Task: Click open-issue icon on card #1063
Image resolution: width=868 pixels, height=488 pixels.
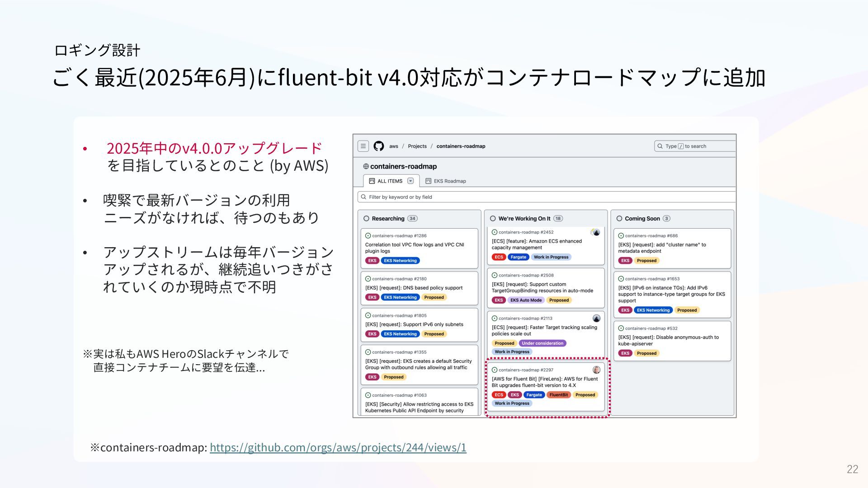Action: (368, 395)
